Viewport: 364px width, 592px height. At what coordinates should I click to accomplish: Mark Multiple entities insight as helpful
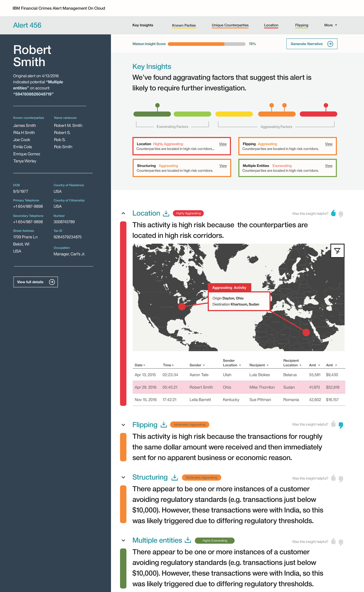point(333,541)
